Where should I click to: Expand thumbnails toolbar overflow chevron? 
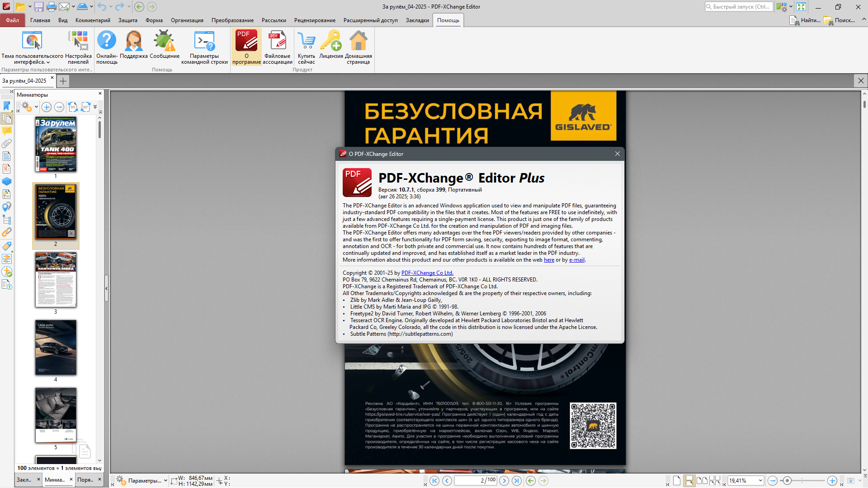tap(95, 107)
